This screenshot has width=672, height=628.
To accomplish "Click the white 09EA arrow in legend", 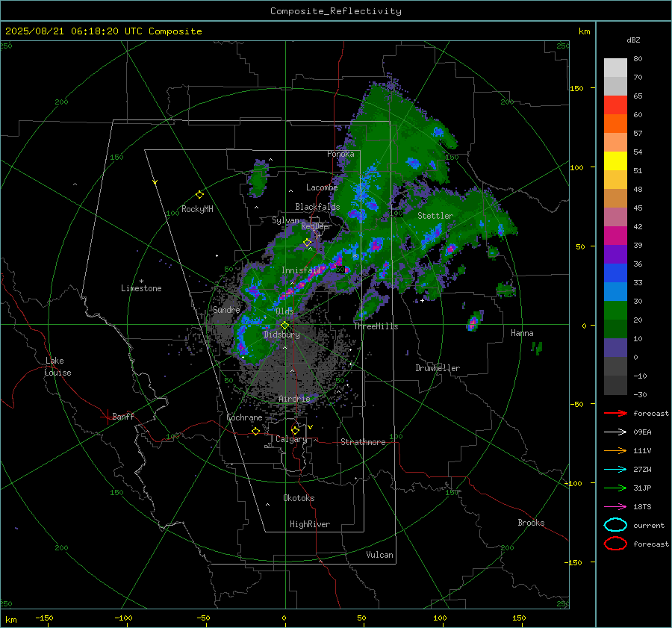I will (615, 432).
